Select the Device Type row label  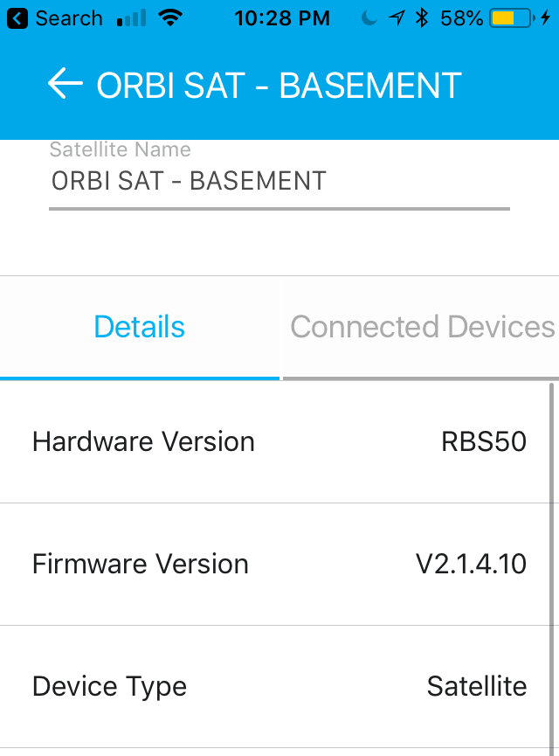pos(109,686)
